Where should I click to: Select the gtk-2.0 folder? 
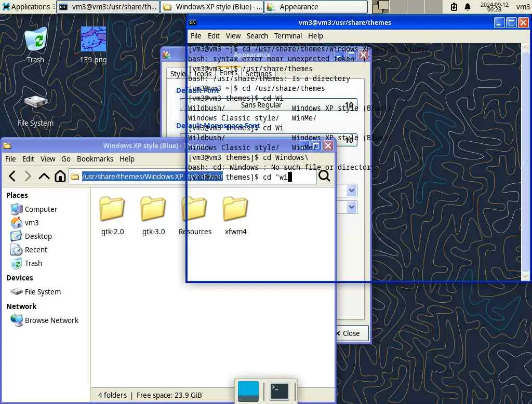click(x=112, y=216)
